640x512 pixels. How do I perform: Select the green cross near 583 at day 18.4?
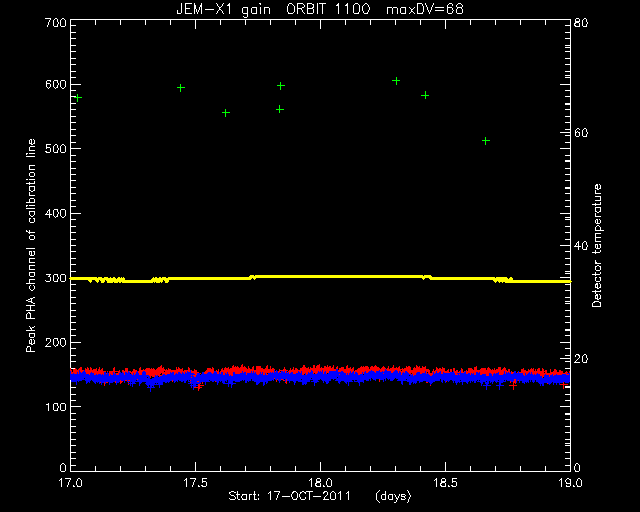pos(425,95)
